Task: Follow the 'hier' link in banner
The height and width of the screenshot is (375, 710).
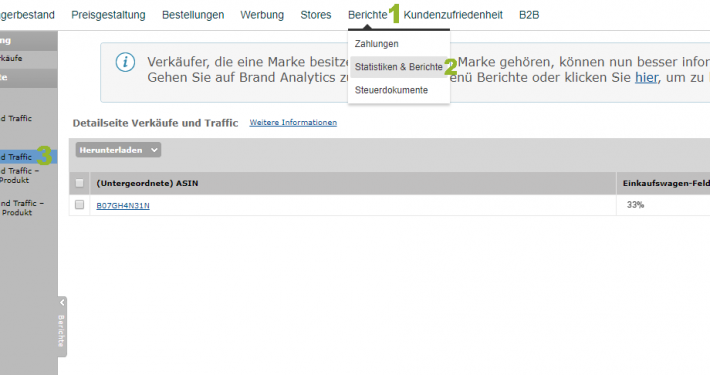Action: (646, 77)
